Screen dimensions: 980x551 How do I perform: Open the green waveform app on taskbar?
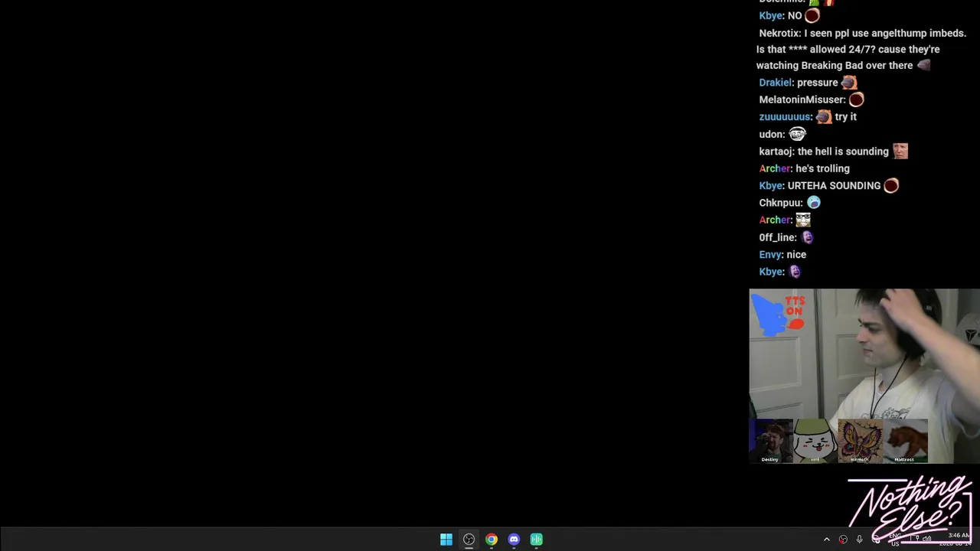pos(537,540)
